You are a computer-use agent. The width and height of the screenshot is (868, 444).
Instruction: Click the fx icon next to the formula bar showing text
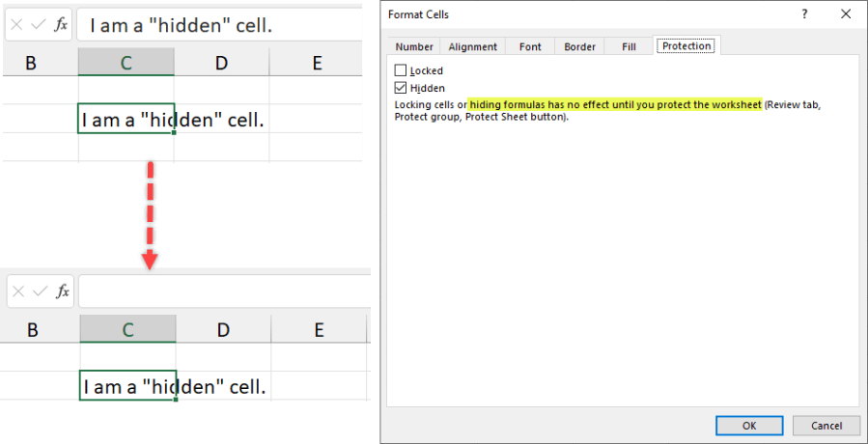(x=61, y=25)
